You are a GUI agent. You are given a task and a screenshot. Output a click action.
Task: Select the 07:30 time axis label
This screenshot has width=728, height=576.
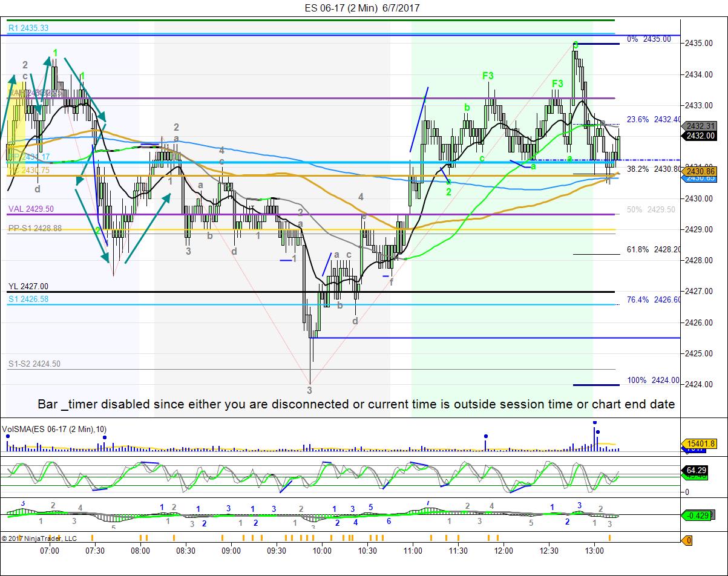[x=95, y=550]
